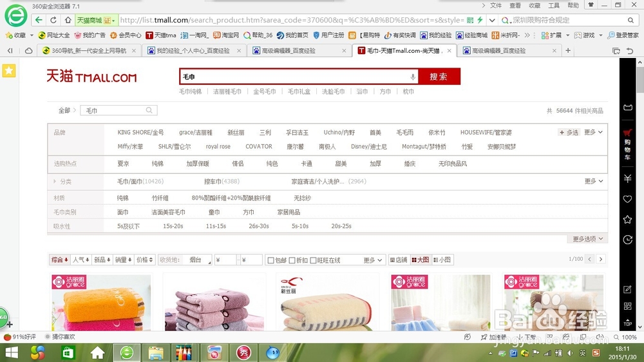Click the TOP back-to-top icon
The height and width of the screenshot is (362, 644).
(627, 323)
